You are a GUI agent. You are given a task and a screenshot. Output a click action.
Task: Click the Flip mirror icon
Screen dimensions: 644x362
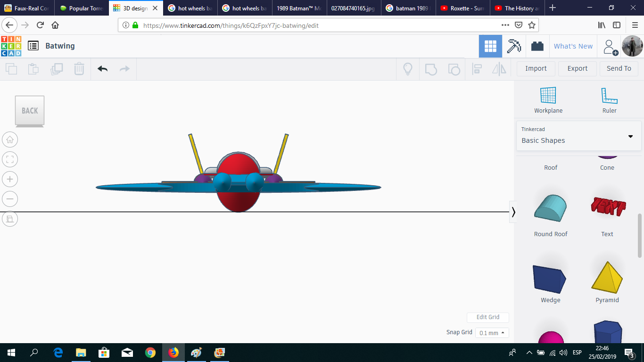pos(499,69)
